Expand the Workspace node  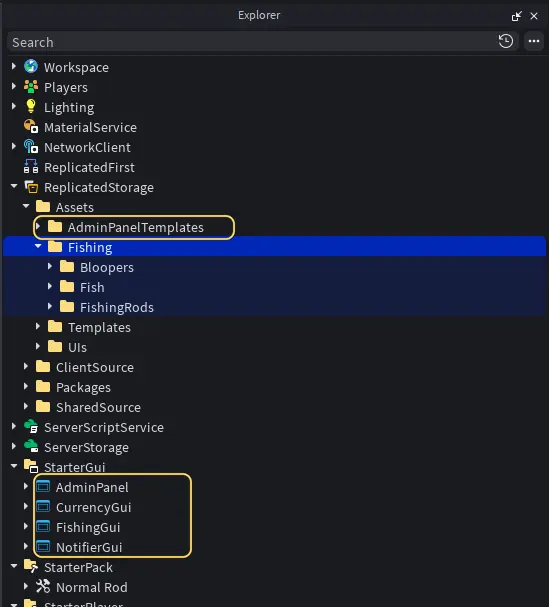click(14, 67)
